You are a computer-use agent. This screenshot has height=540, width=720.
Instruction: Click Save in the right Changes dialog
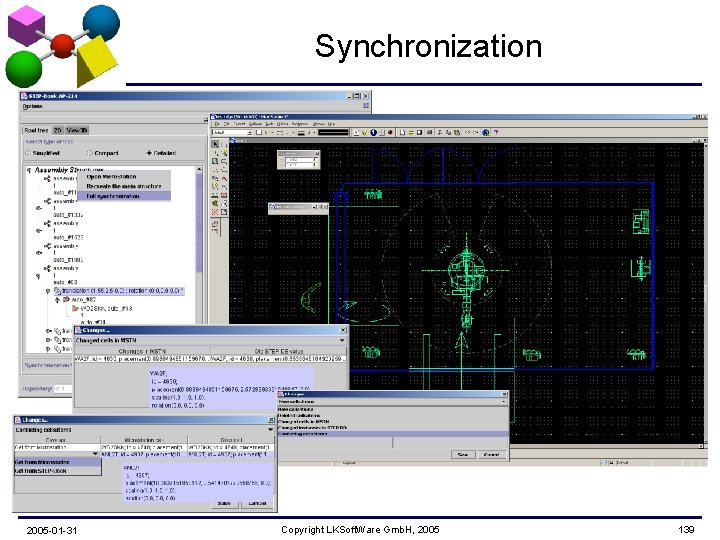[x=462, y=455]
